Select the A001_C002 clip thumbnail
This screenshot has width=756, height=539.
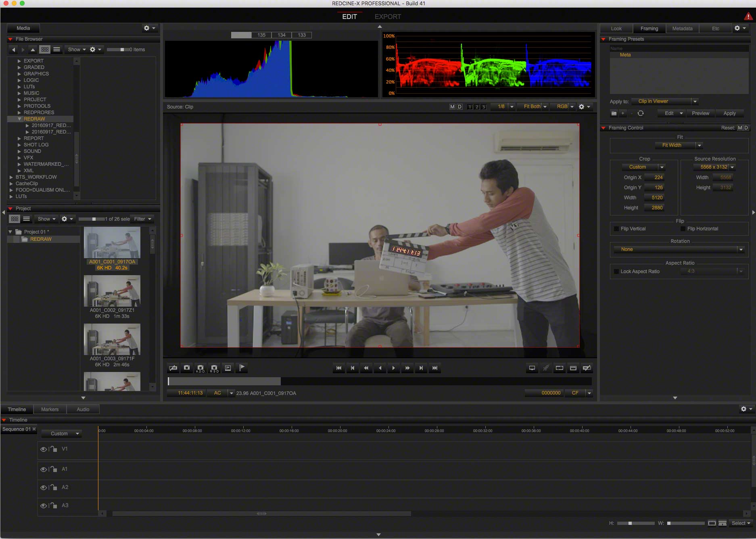tap(112, 291)
